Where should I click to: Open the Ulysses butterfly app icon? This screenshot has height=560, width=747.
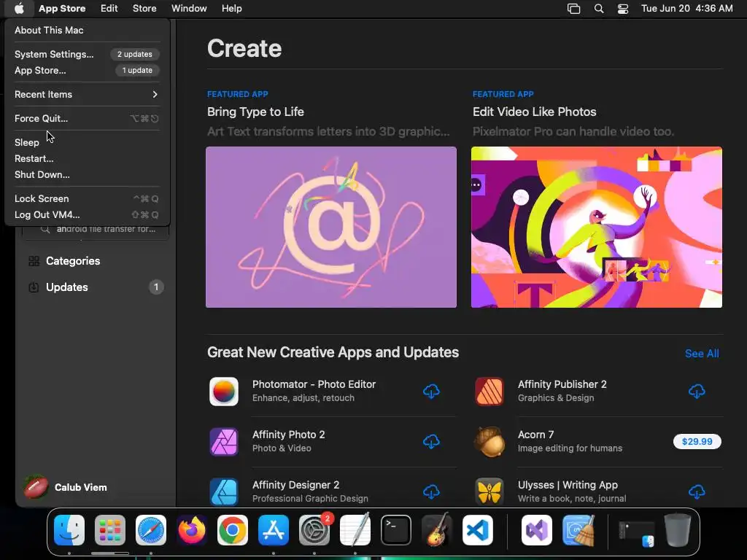coord(489,491)
